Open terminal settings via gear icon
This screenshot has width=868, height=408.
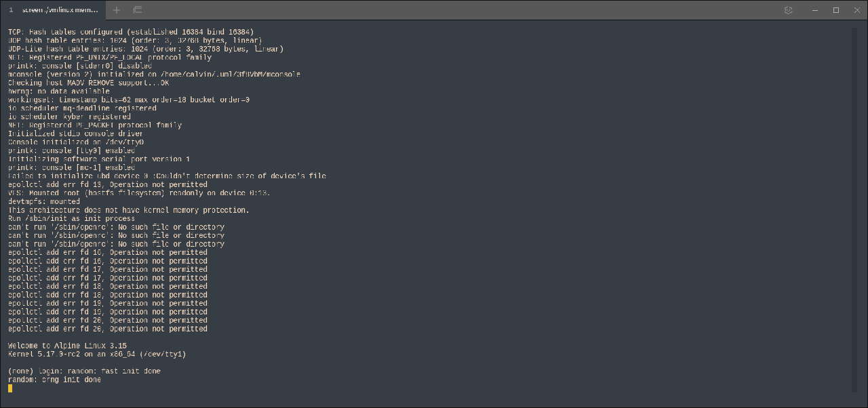point(788,10)
